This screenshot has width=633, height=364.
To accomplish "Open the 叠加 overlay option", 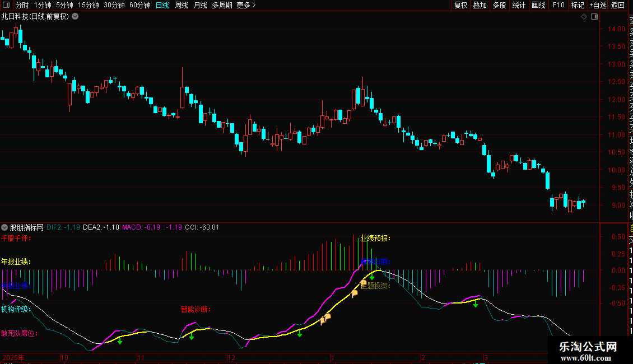I will click(x=480, y=5).
